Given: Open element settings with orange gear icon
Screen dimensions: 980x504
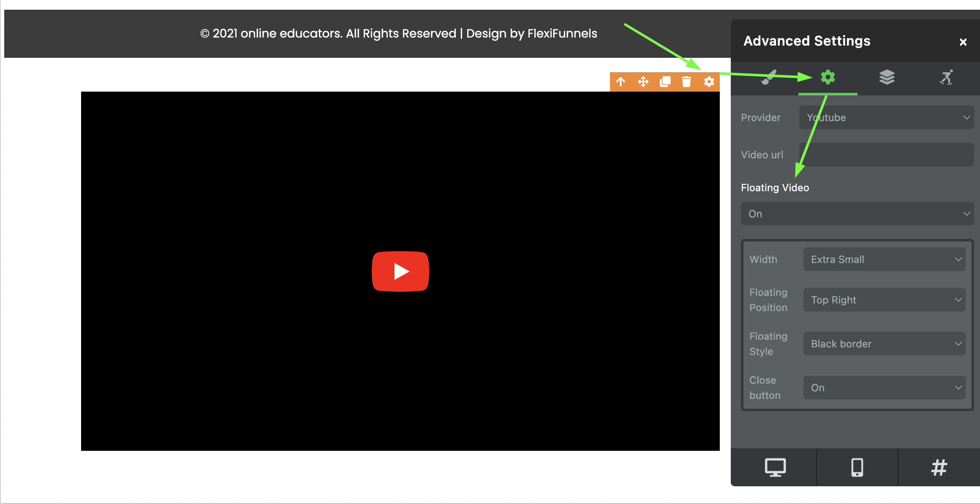Looking at the screenshot, I should tap(709, 81).
